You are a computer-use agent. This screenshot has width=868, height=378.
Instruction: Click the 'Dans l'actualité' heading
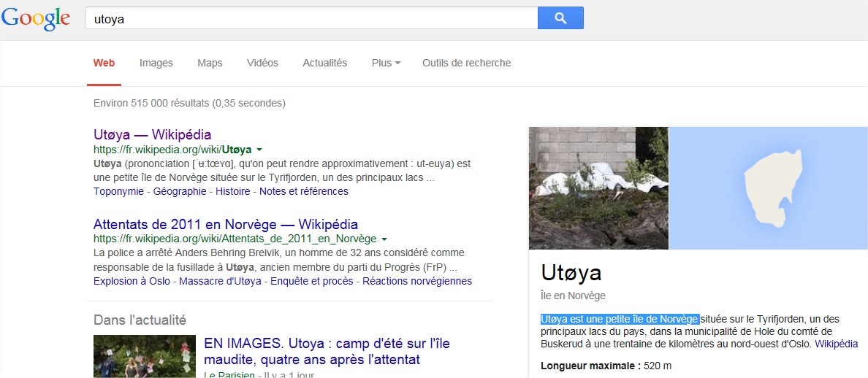click(x=140, y=320)
